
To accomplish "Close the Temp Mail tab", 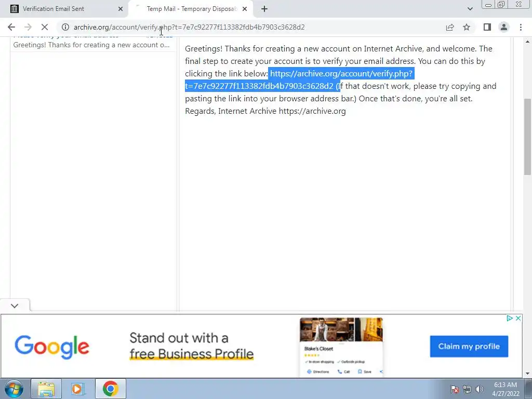I will pyautogui.click(x=245, y=9).
